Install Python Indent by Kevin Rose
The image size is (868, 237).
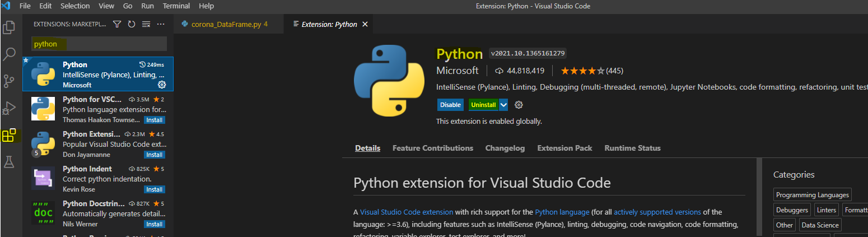(155, 189)
